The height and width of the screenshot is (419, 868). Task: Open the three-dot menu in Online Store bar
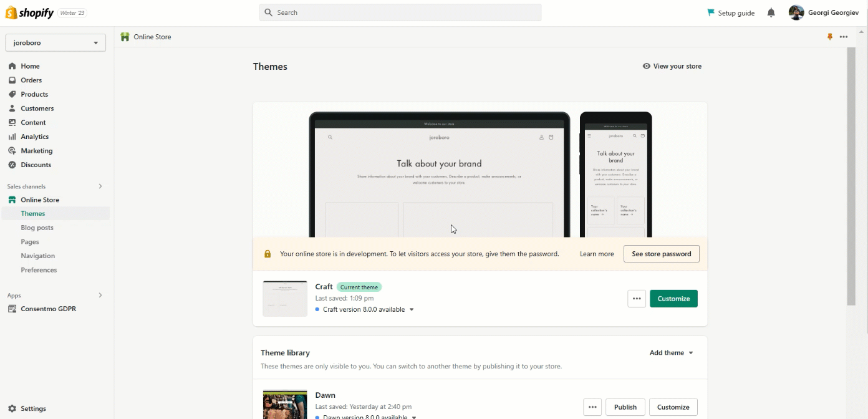tap(844, 37)
